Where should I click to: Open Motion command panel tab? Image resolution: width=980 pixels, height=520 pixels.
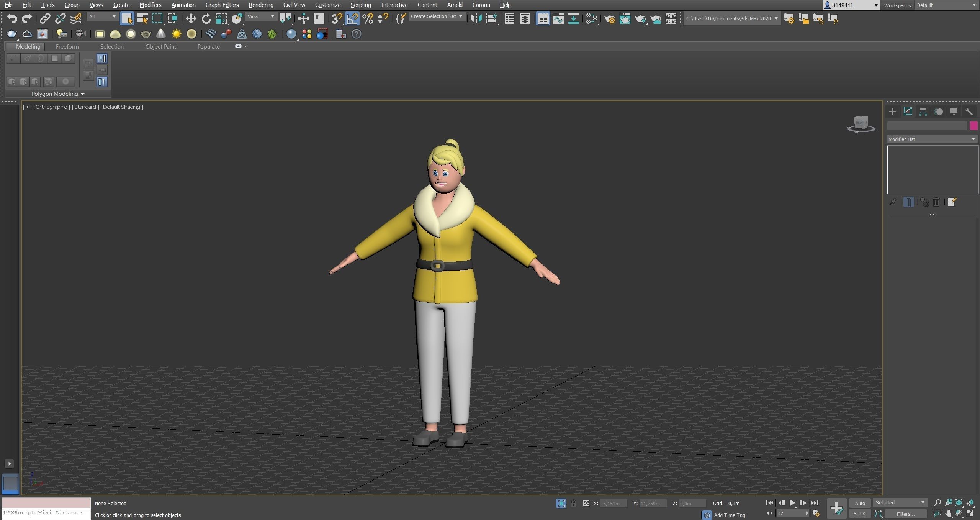pos(938,112)
